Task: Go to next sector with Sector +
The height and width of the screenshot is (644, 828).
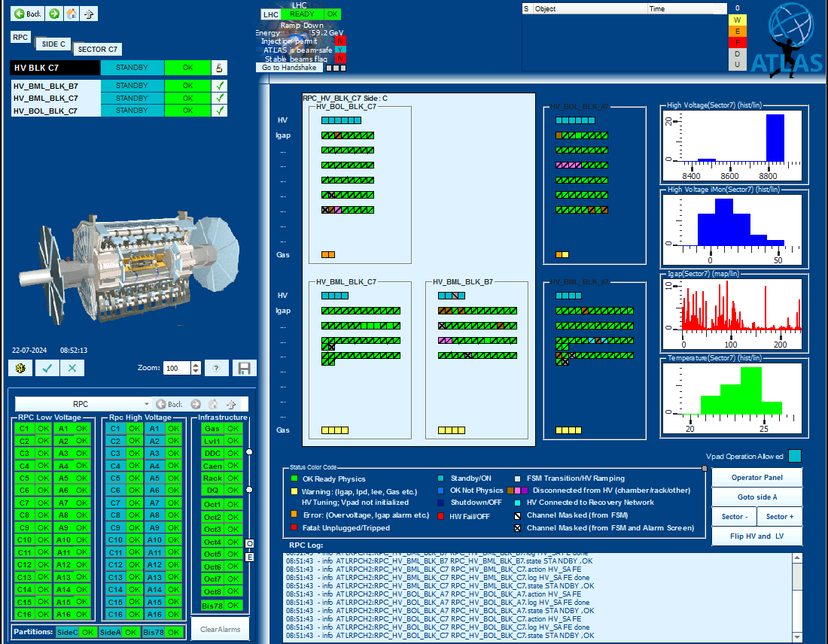Action: click(780, 517)
